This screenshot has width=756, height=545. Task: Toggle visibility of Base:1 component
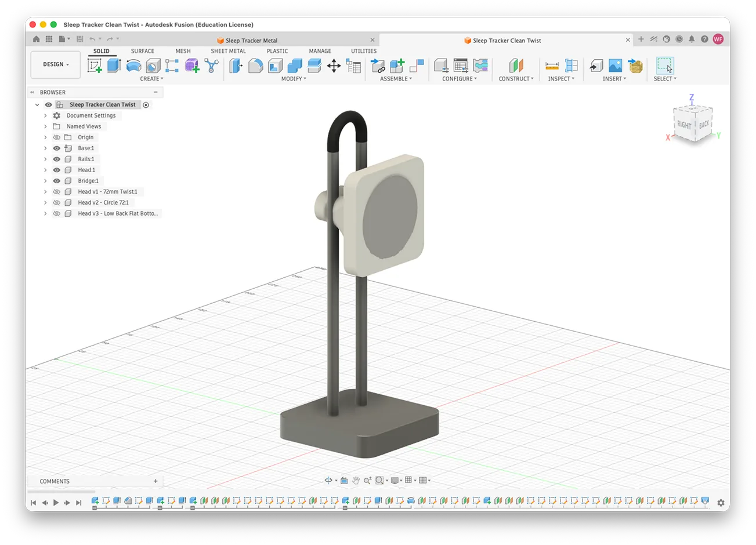pyautogui.click(x=57, y=148)
